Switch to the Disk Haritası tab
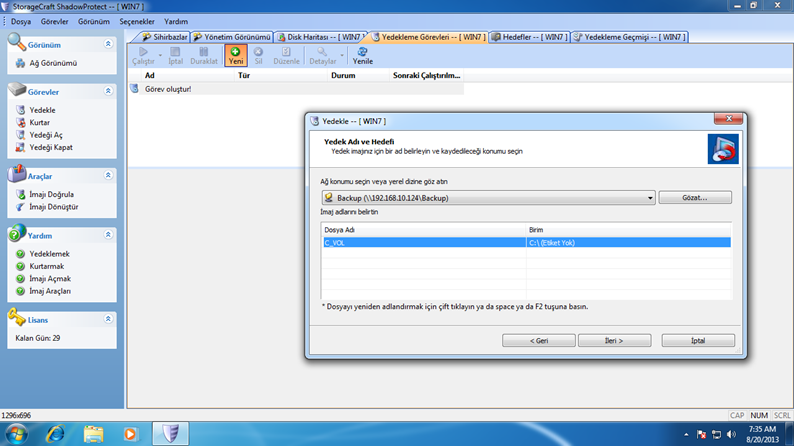 point(320,37)
